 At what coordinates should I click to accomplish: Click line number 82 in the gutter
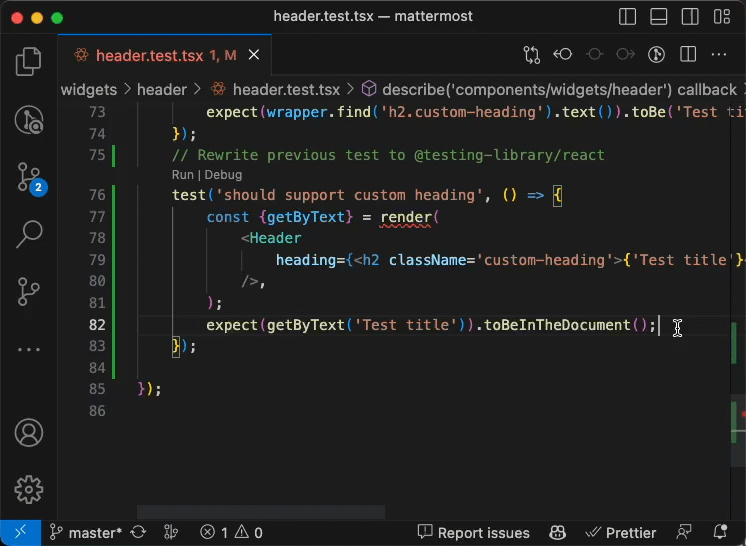[x=97, y=325]
